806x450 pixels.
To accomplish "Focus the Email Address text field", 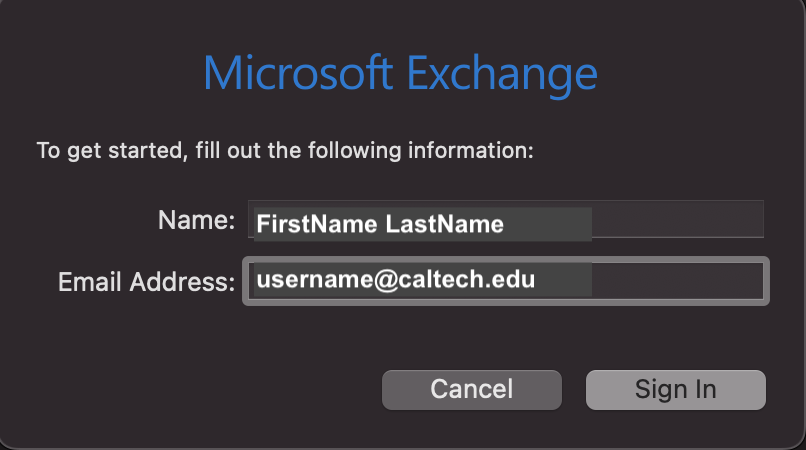I will pos(505,281).
